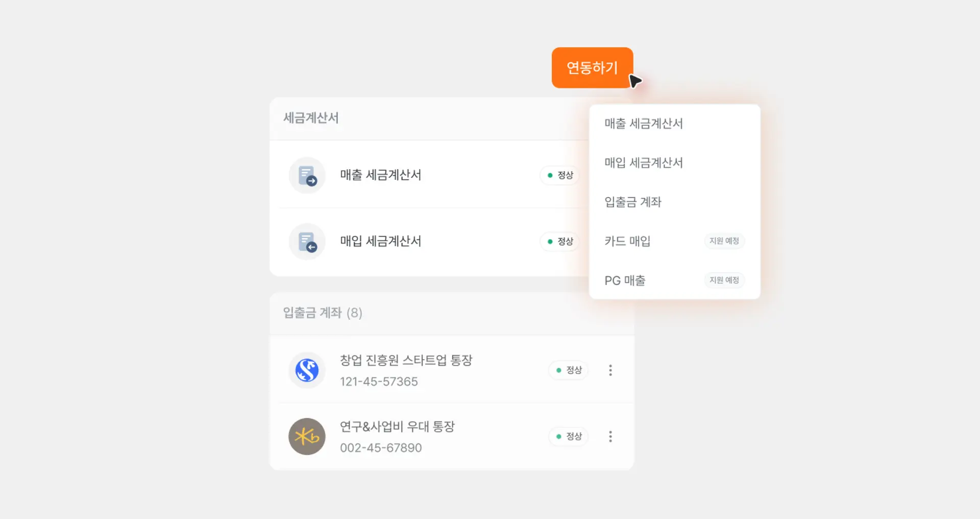Image resolution: width=980 pixels, height=519 pixels.
Task: Click the green status dot beside 매출 세금계산서
Action: 550,175
